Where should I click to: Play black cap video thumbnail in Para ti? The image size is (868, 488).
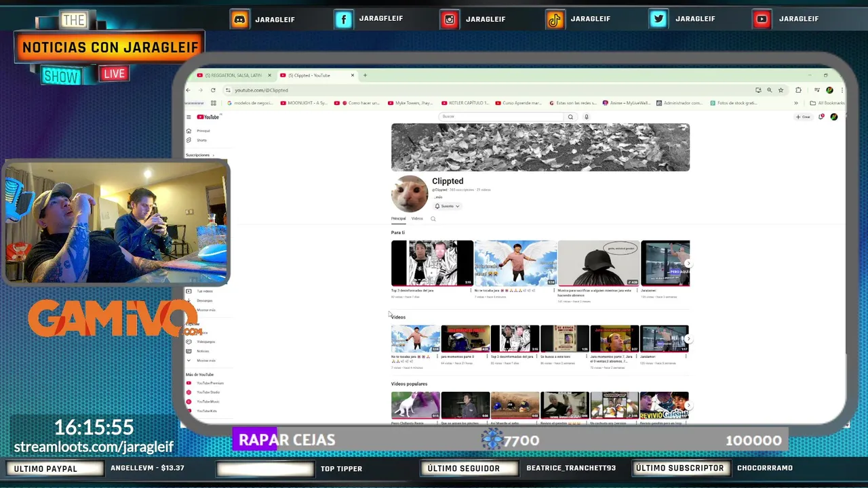point(598,263)
